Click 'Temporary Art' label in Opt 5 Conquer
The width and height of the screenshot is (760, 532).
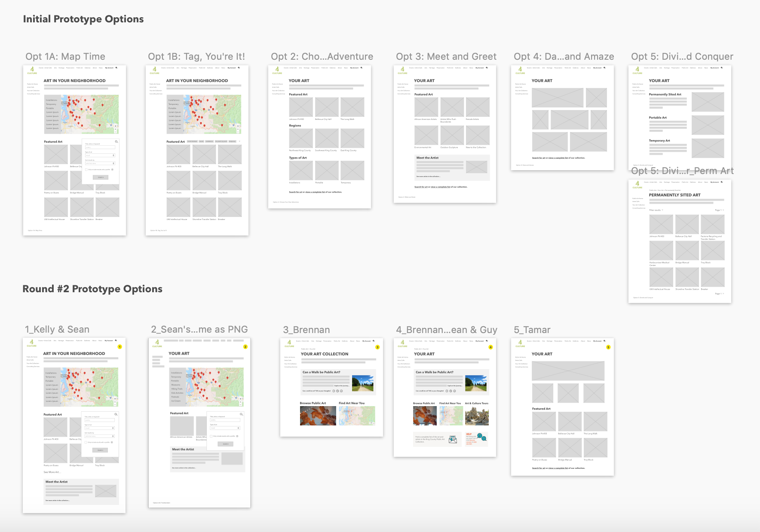(659, 141)
